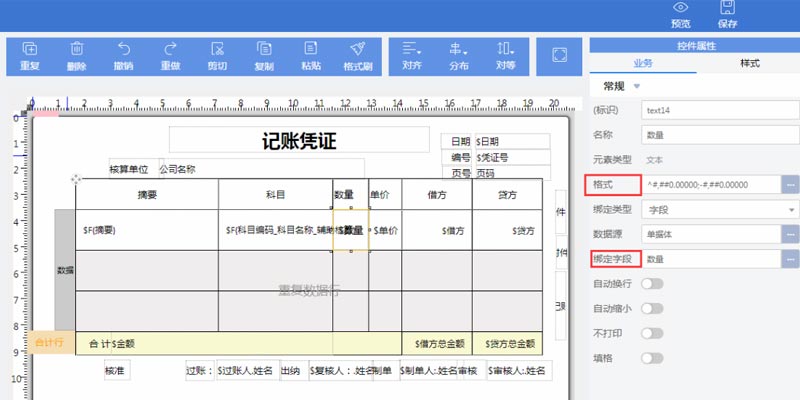The image size is (800, 400).
Task: Click the 重复 duplicate icon
Action: [29, 49]
